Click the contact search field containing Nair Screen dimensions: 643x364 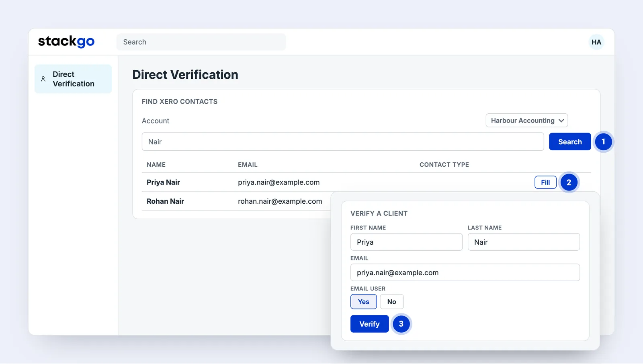click(343, 142)
